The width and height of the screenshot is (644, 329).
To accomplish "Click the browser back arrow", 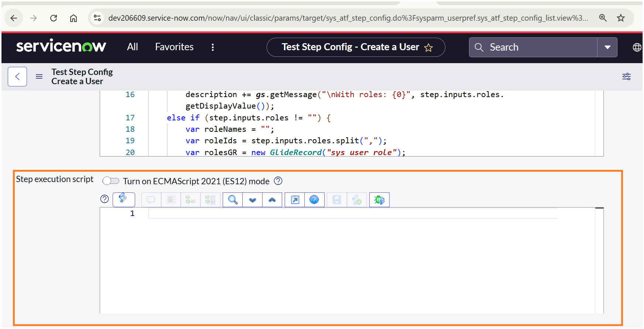I will click(14, 18).
